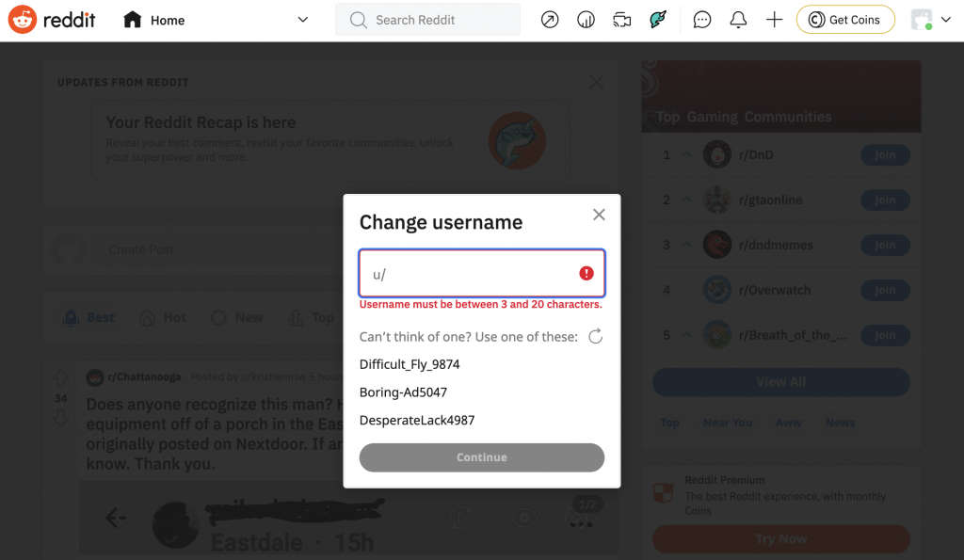Refresh the username suggestions
This screenshot has height=560, width=964.
(x=595, y=336)
